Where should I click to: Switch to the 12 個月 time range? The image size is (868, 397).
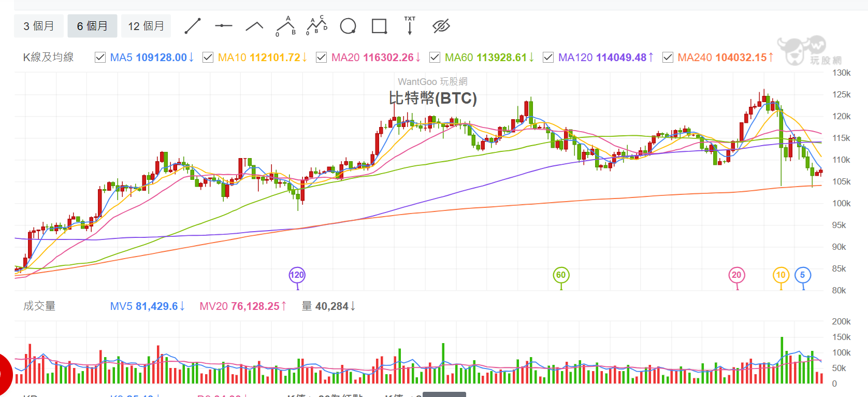coord(146,26)
